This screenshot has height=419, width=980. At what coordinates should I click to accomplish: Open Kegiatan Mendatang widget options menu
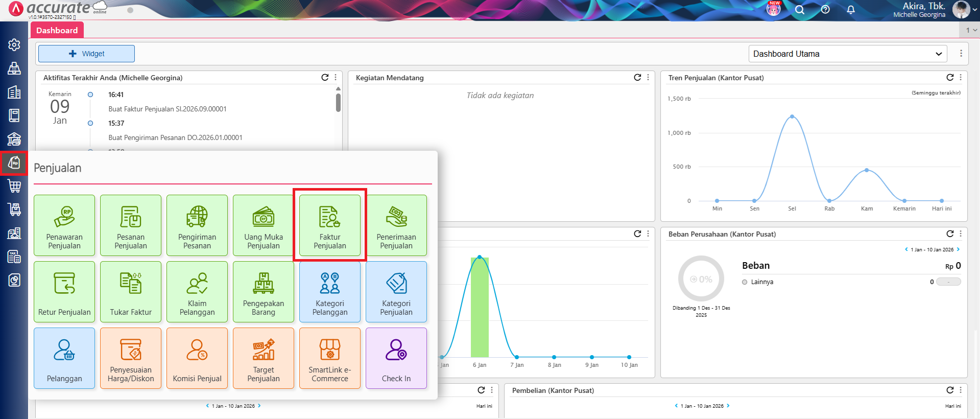pos(648,78)
